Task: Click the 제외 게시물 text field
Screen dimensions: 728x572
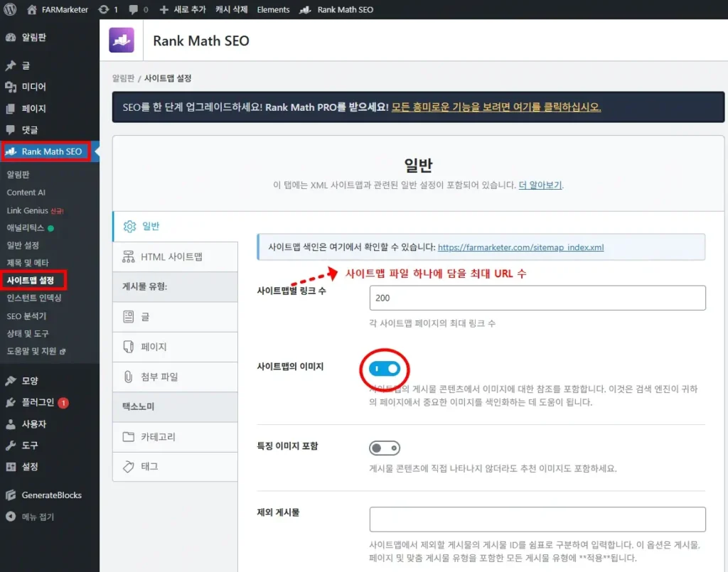Action: tap(537, 519)
